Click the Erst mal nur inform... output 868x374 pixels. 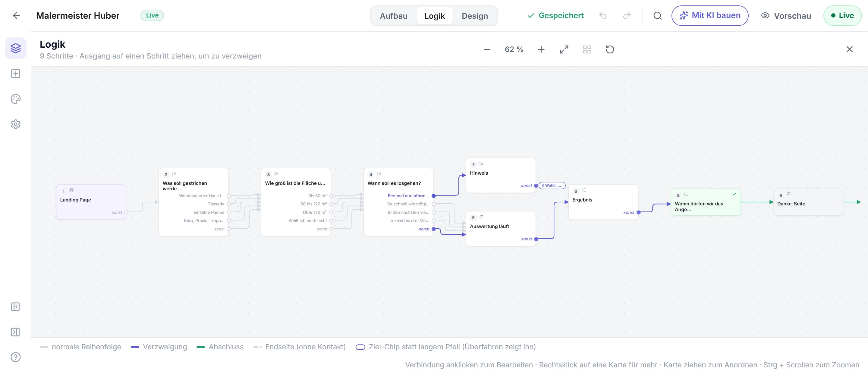pyautogui.click(x=408, y=196)
